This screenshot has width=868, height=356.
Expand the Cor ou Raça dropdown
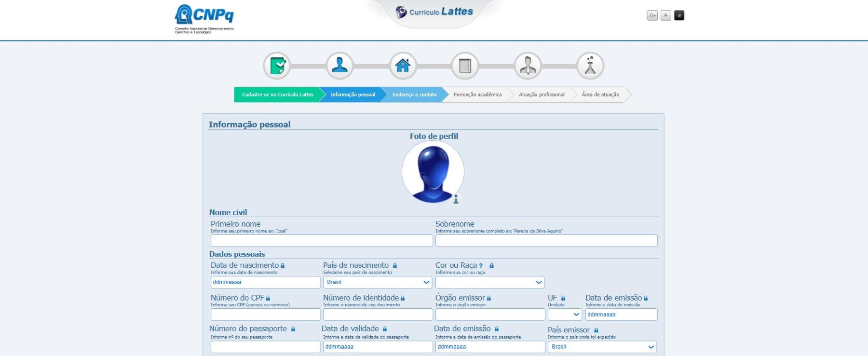tap(489, 282)
